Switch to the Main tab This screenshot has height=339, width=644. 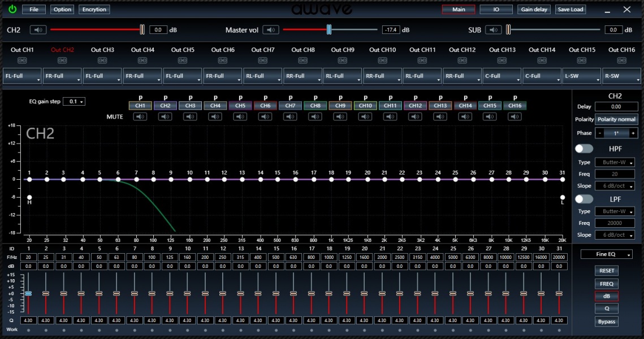click(459, 10)
